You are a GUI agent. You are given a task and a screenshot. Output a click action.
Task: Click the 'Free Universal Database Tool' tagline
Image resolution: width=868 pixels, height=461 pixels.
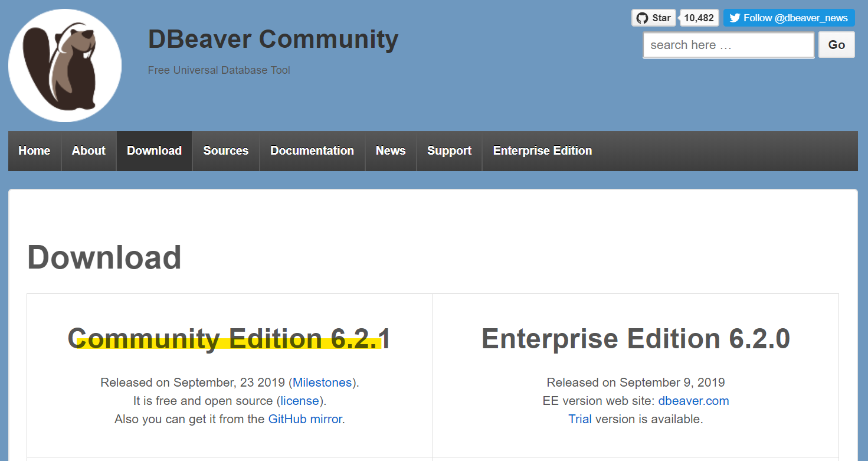pyautogui.click(x=219, y=70)
